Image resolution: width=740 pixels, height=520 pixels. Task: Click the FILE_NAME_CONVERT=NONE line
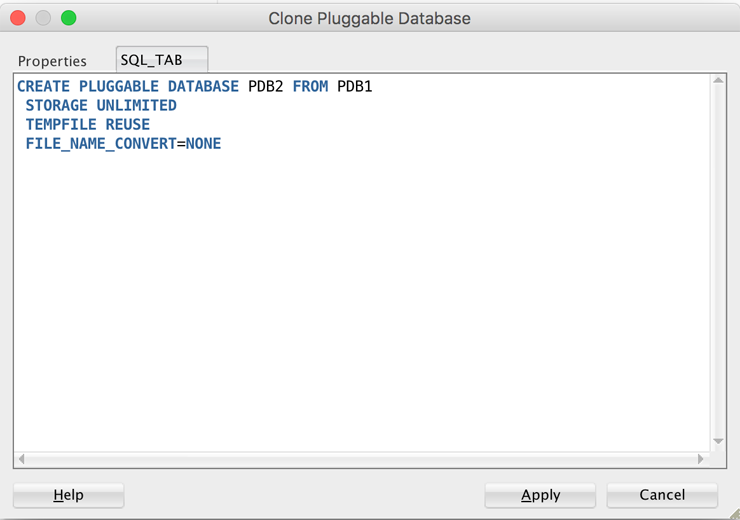coord(123,144)
